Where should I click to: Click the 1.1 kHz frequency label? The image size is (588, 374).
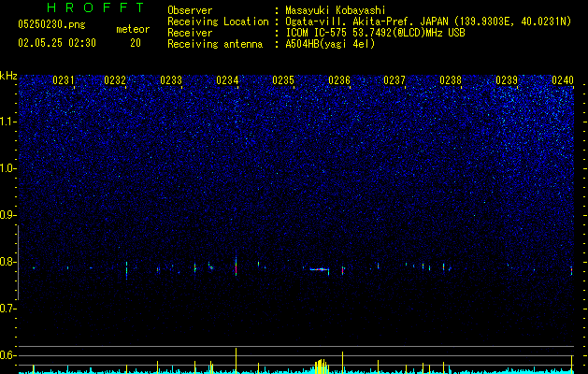(8, 122)
